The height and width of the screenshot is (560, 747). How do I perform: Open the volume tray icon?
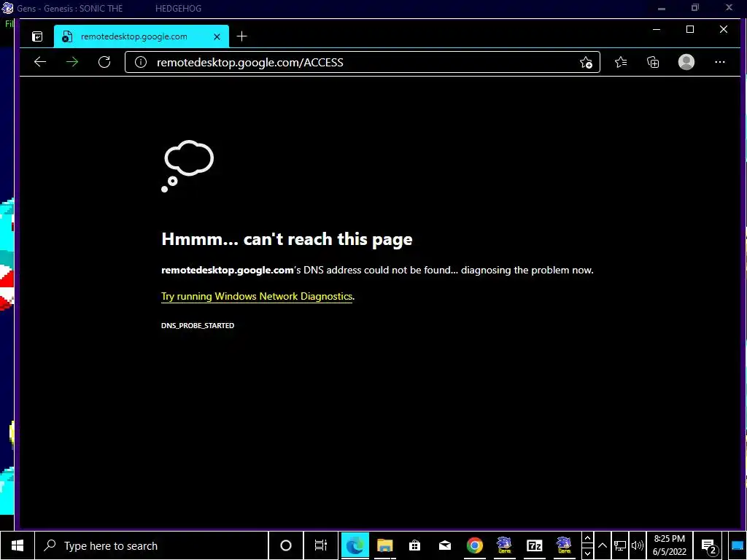coord(637,545)
